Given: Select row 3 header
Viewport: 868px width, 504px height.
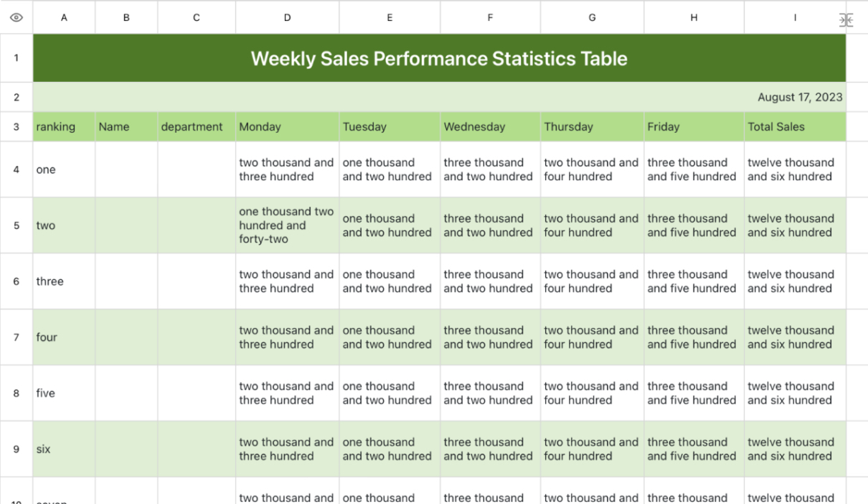Looking at the screenshot, I should 16,126.
